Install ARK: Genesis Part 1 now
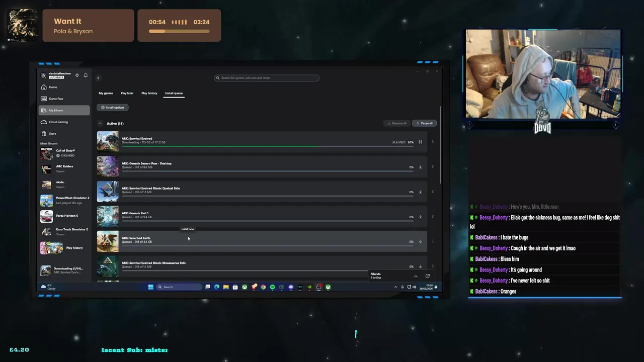The image size is (644, 362). (420, 217)
